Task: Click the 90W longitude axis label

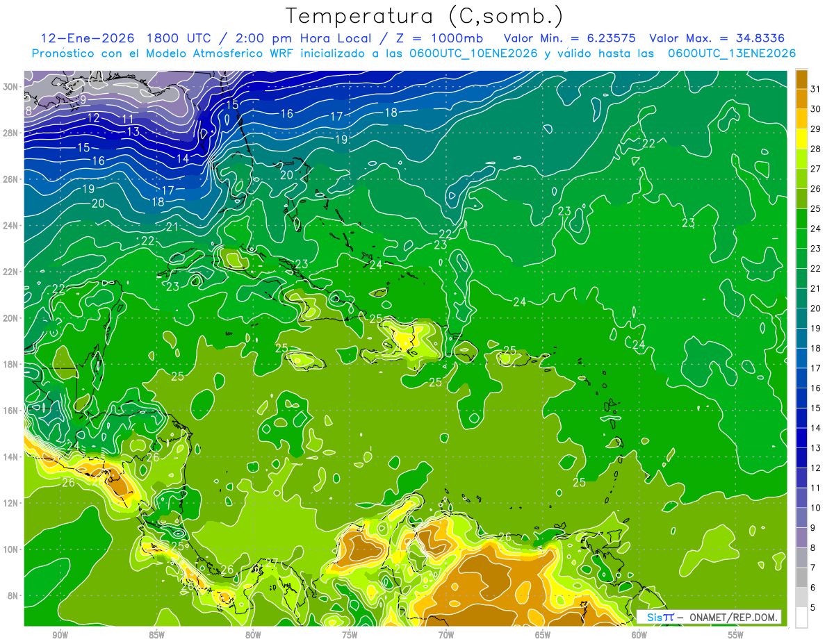Action: click(x=60, y=635)
